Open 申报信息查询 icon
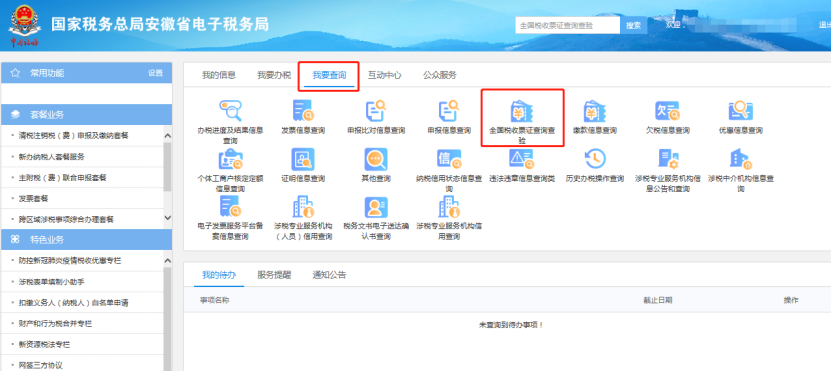This screenshot has height=371, width=831. pyautogui.click(x=449, y=110)
